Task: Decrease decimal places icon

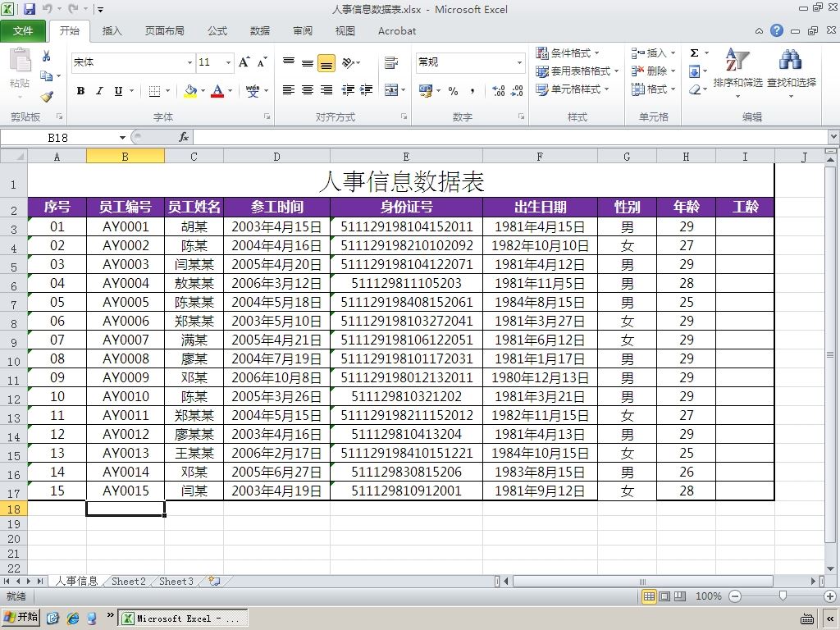Action: (517, 90)
